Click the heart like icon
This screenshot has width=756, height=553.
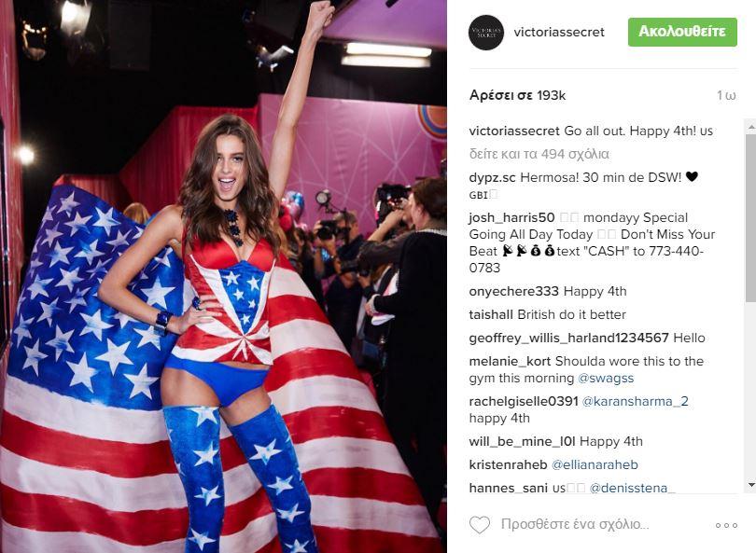click(479, 525)
